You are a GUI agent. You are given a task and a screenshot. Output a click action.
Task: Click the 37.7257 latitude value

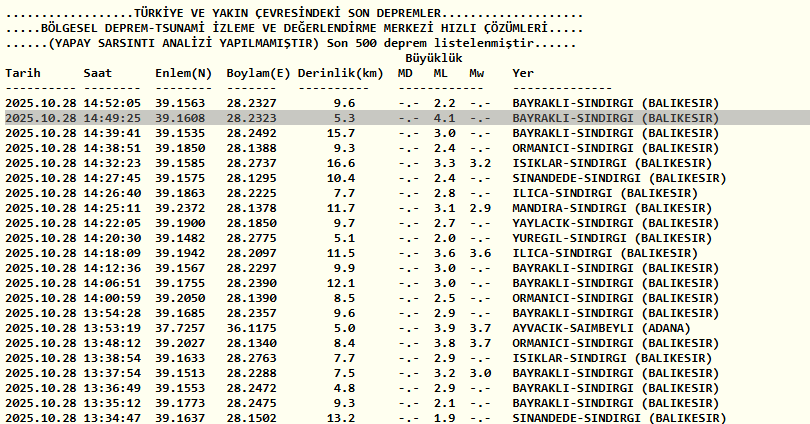[x=180, y=328]
